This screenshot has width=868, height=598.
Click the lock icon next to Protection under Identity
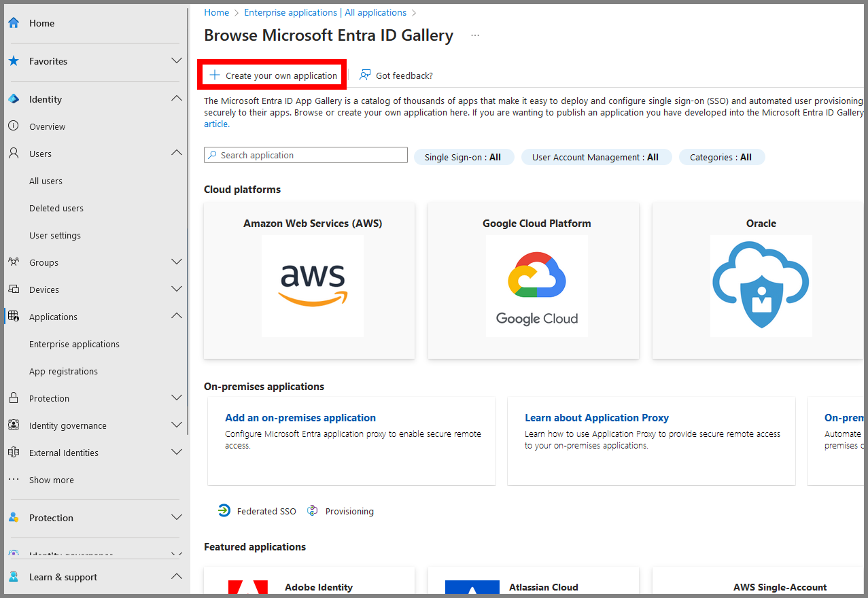[x=14, y=398]
